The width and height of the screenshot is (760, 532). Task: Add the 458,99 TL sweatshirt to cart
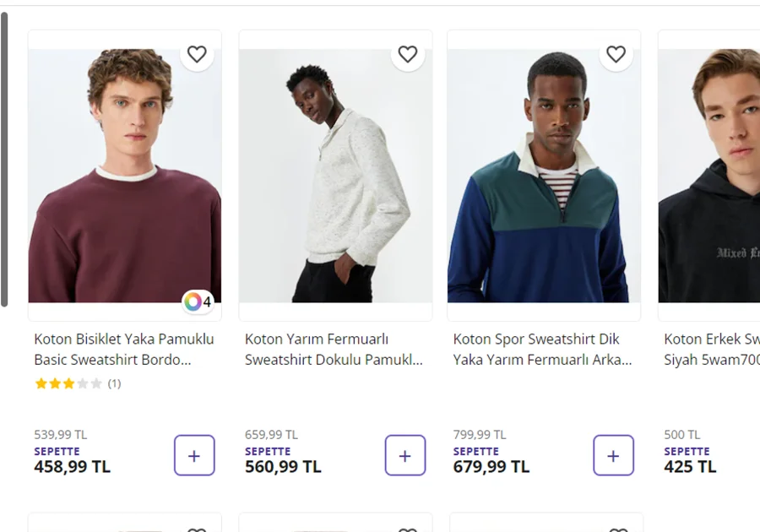point(194,456)
